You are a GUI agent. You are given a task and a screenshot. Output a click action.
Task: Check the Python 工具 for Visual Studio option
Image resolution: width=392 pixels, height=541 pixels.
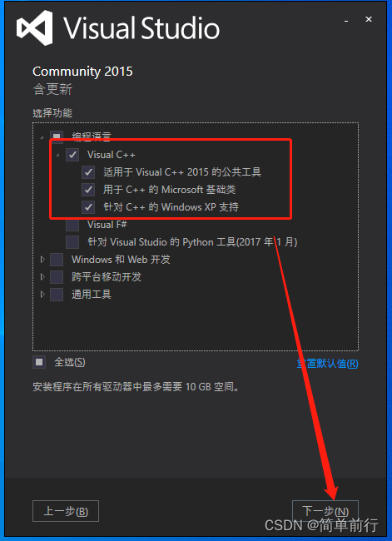(x=72, y=242)
